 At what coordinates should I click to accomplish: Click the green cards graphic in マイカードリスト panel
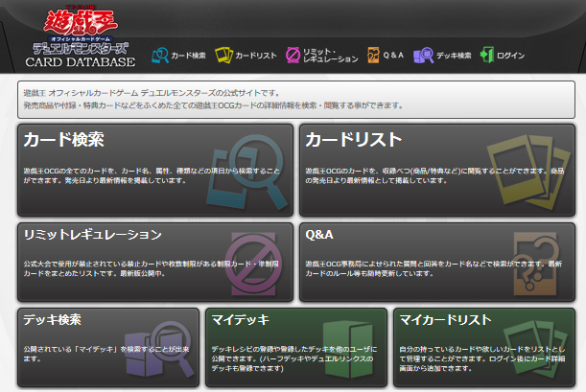[x=537, y=348]
